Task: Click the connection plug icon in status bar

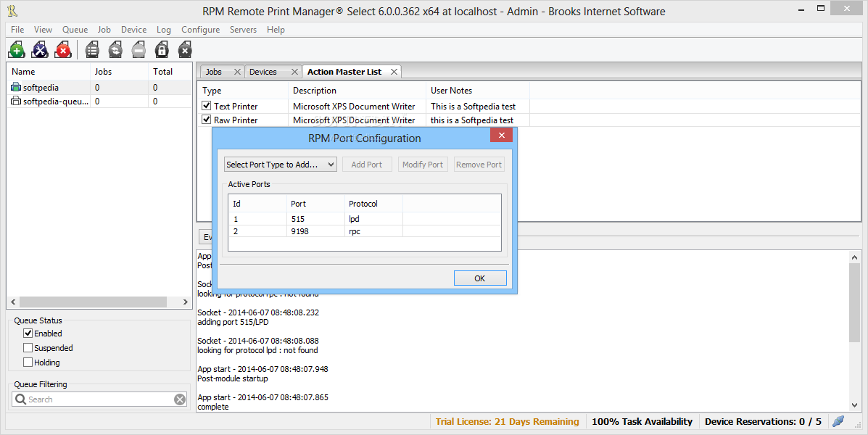Action: [839, 421]
